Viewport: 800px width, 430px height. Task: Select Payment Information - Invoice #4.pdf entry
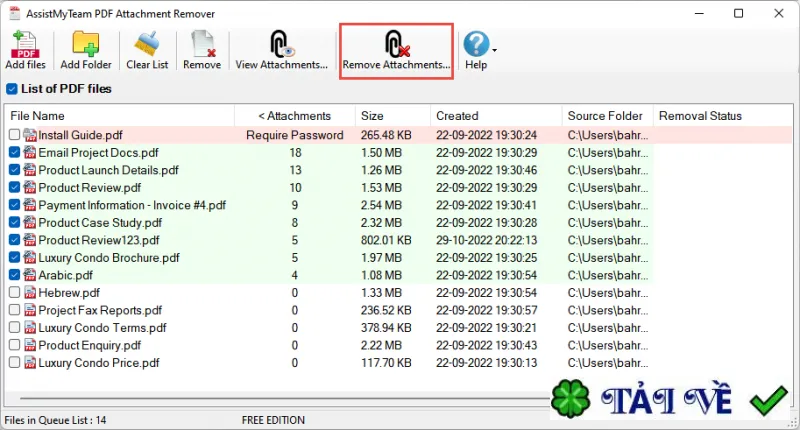(x=329, y=205)
